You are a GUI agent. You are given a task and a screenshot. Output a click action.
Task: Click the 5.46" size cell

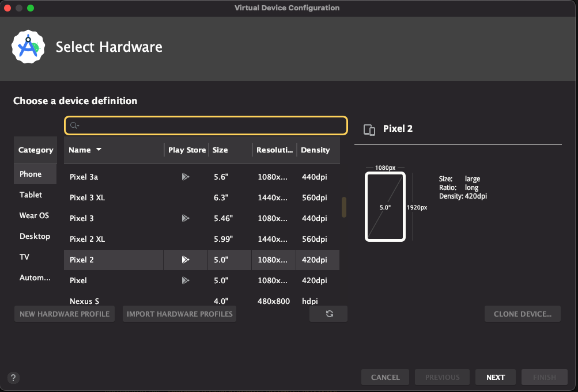point(223,218)
